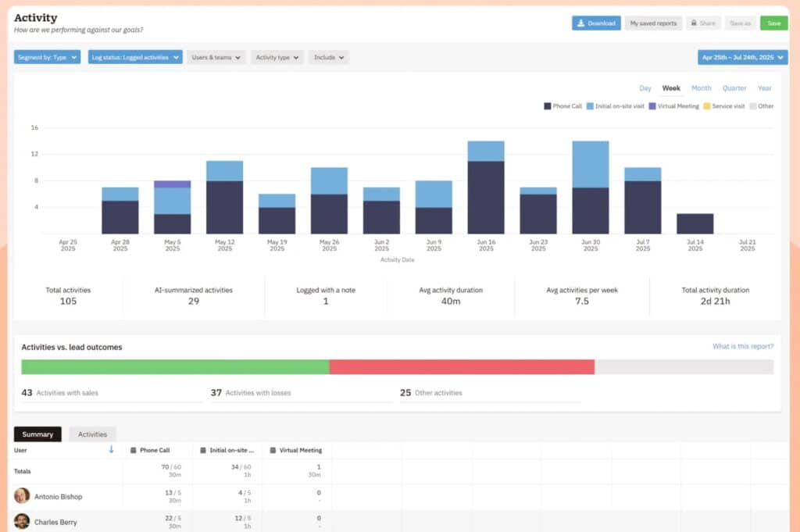Viewport: 800px width, 532px height.
Task: Click the Jul 14 2025 chart bar
Action: pos(695,224)
